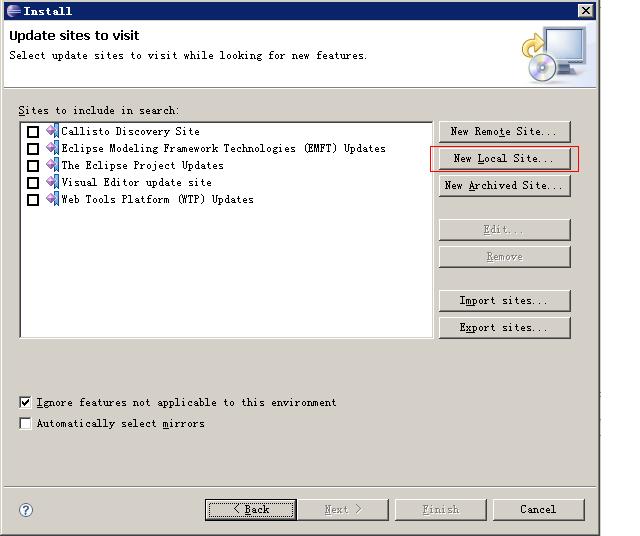Viewport: 640px width, 536px height.
Task: Click the disabled Edit button
Action: 504,230
